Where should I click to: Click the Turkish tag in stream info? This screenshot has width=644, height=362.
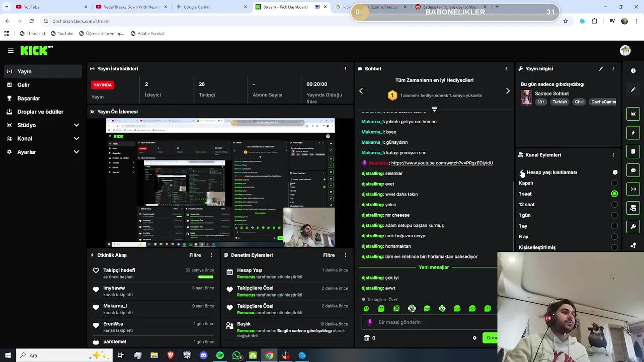pos(559,102)
